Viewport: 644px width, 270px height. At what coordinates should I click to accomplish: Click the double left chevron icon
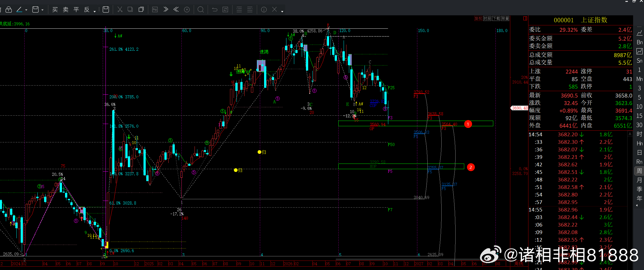tap(176, 9)
